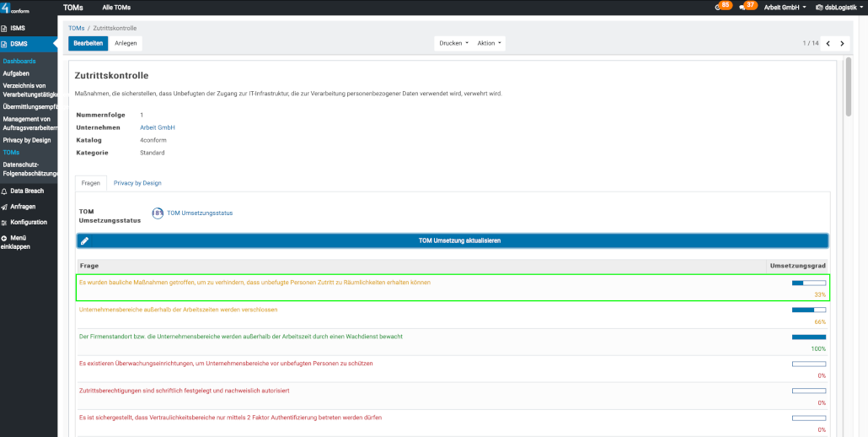Go to next record arrow
Image resolution: width=868 pixels, height=437 pixels.
click(842, 43)
